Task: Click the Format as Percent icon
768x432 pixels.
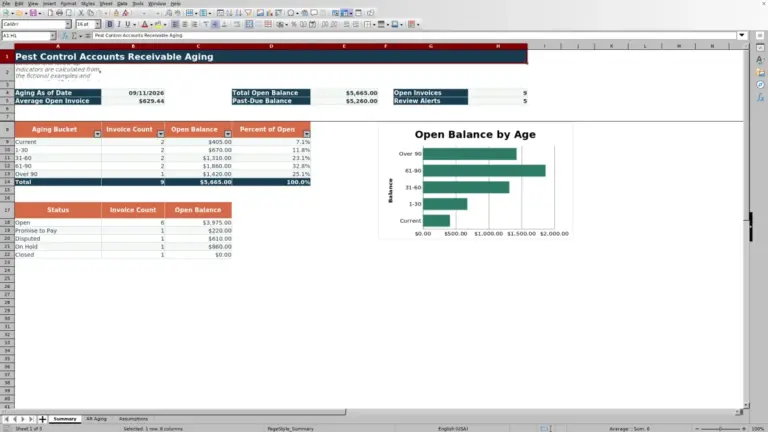Action: pos(294,24)
